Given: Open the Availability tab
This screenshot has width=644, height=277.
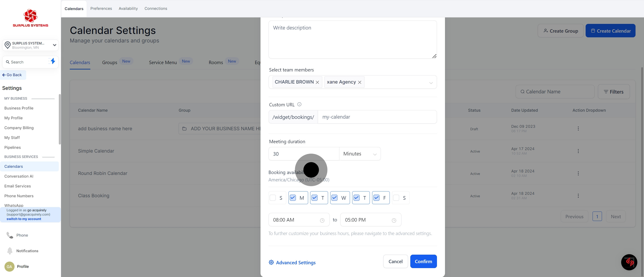Looking at the screenshot, I should pos(128,8).
